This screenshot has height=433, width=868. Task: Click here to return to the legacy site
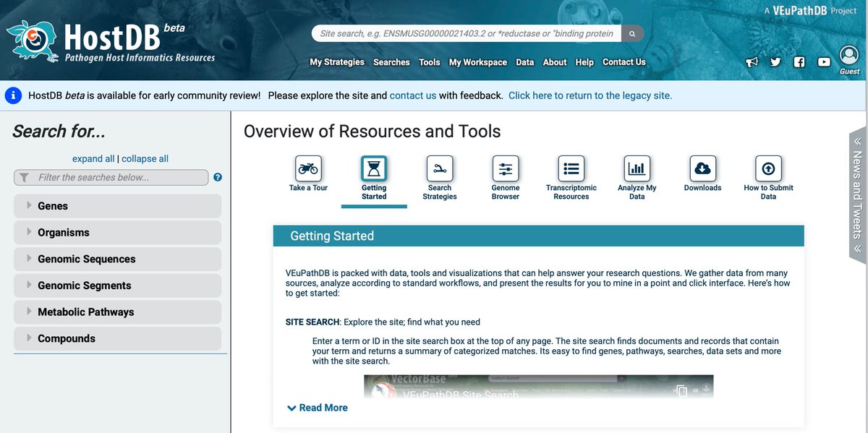coord(590,94)
